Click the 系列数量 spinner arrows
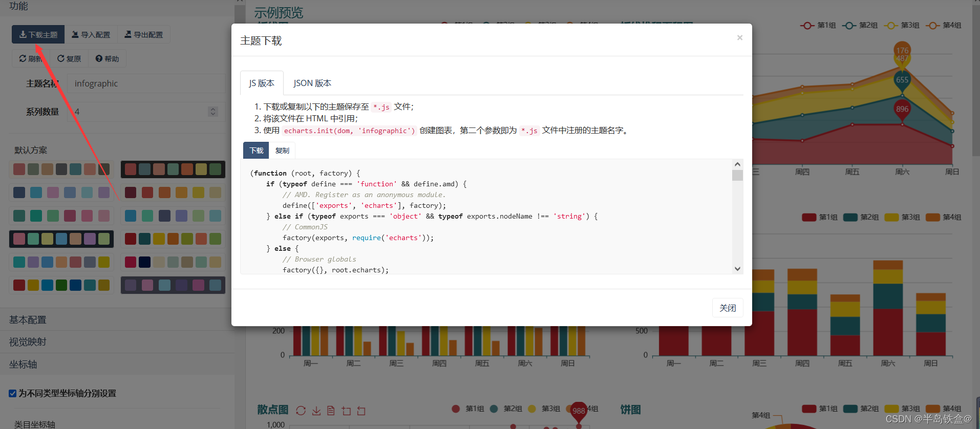 point(213,112)
